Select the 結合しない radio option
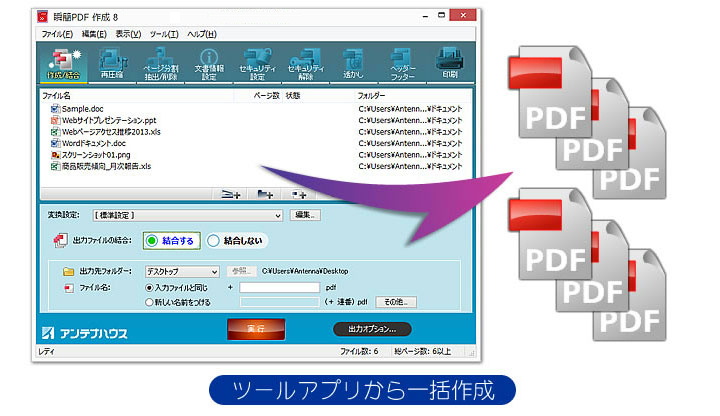 (236, 241)
